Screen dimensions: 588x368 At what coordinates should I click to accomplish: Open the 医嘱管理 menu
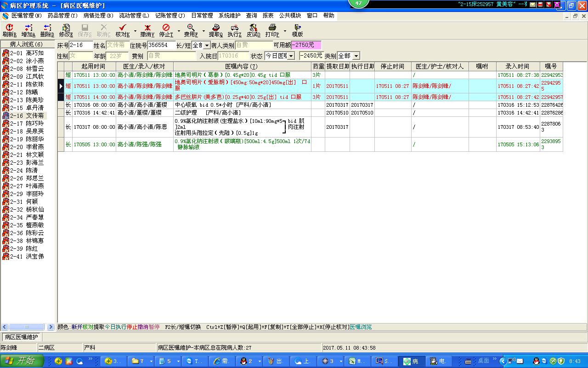coord(26,16)
